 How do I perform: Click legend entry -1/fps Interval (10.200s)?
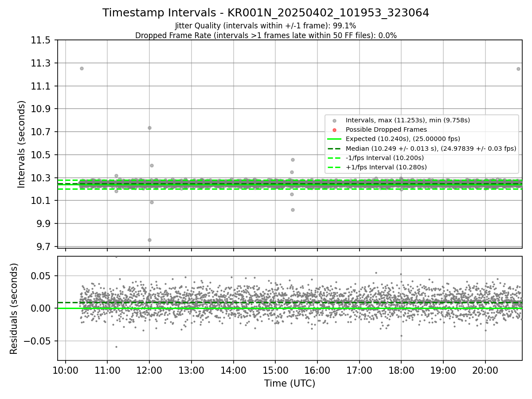tap(385, 158)
